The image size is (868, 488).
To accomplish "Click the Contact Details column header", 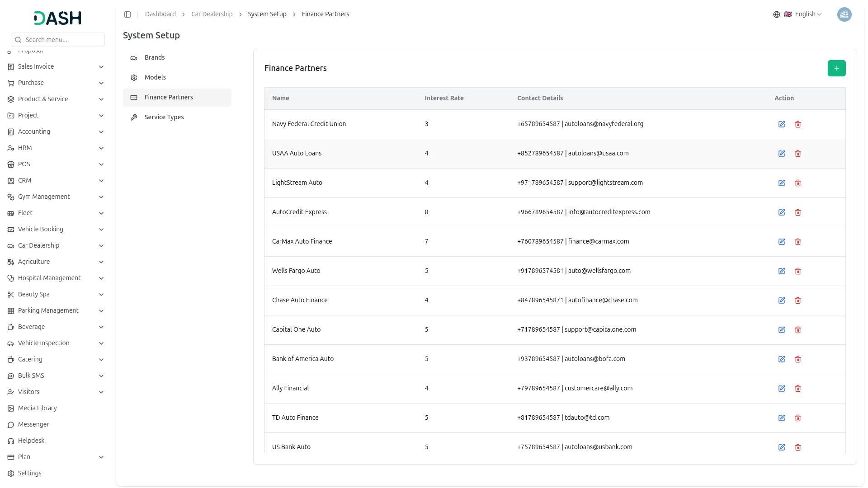I will coord(540,98).
